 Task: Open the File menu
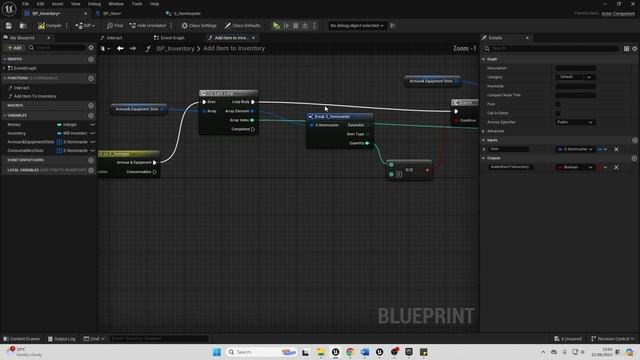point(25,4)
